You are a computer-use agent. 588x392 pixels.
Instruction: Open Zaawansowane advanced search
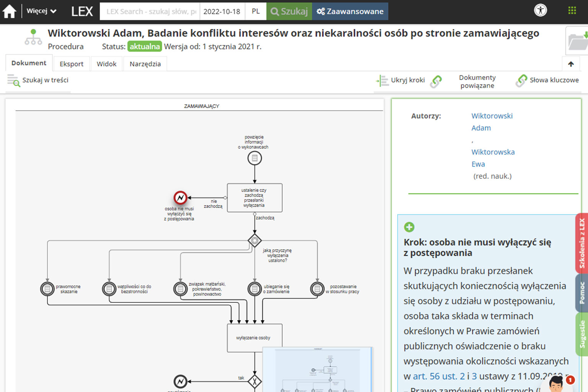click(350, 11)
